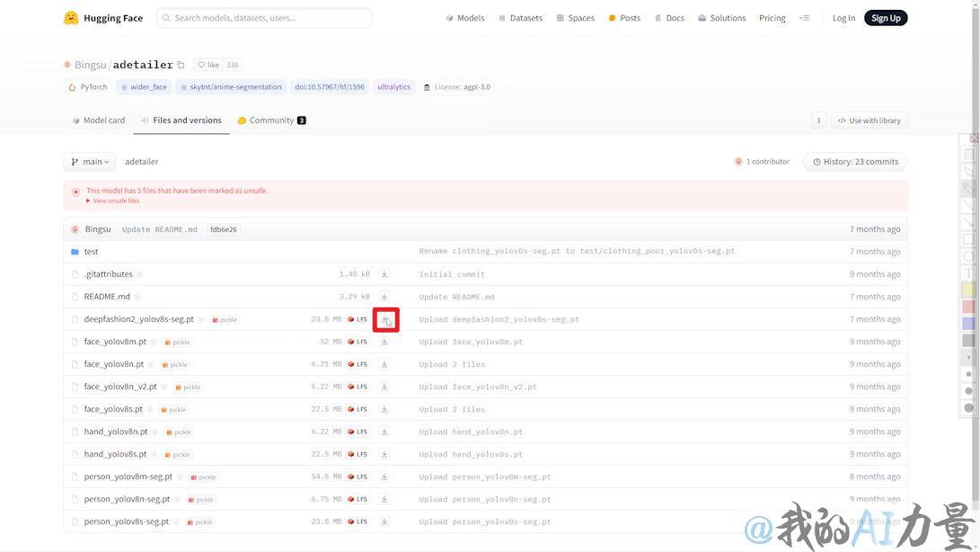Select the rectangle annotation tool
Viewport: 980px width, 552px height.
[x=968, y=239]
